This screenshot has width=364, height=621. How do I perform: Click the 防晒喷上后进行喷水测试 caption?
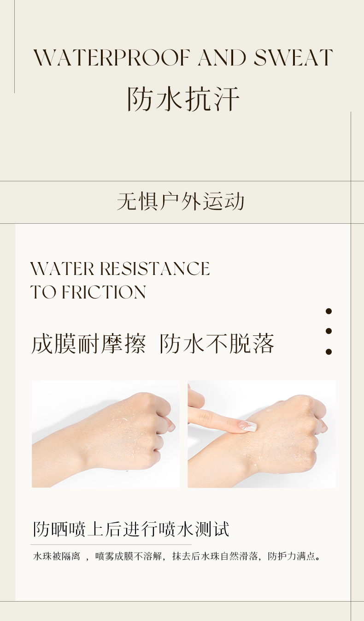tap(131, 529)
